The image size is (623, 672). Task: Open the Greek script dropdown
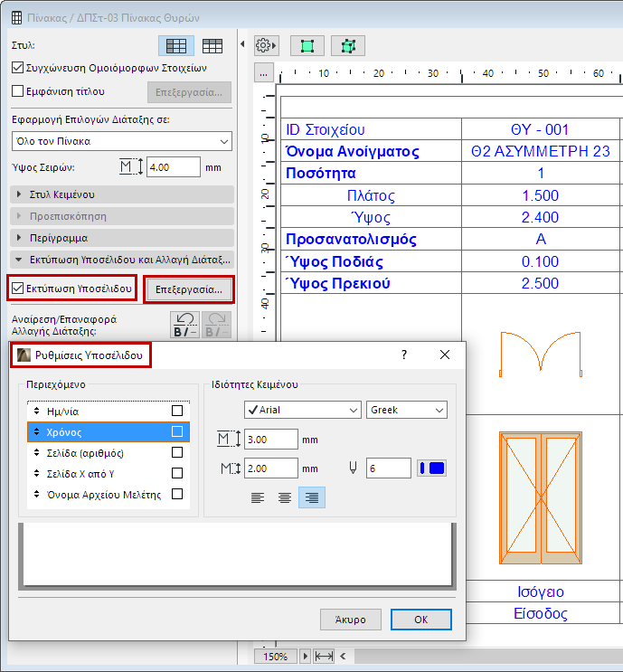[x=407, y=410]
